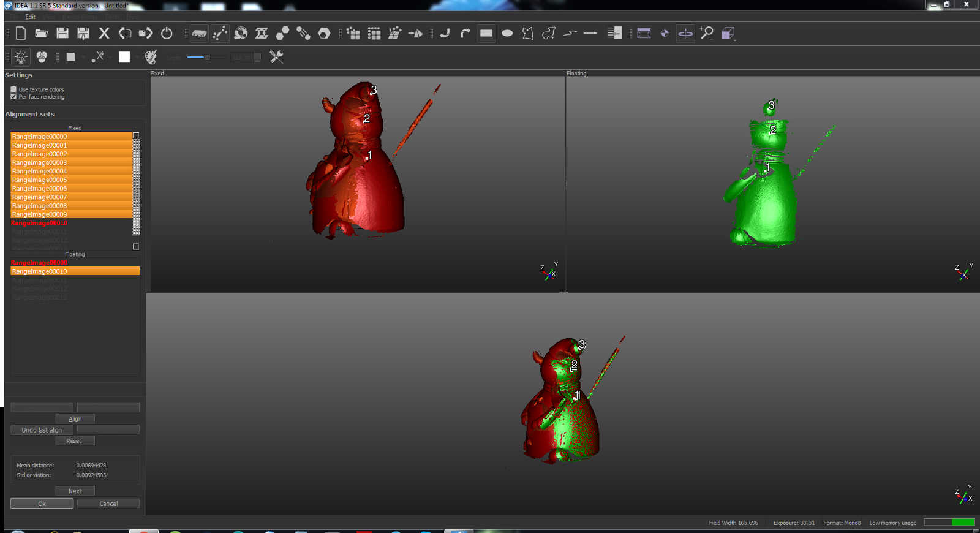Click the grid of dots icon
The width and height of the screenshot is (980, 533).
[374, 33]
